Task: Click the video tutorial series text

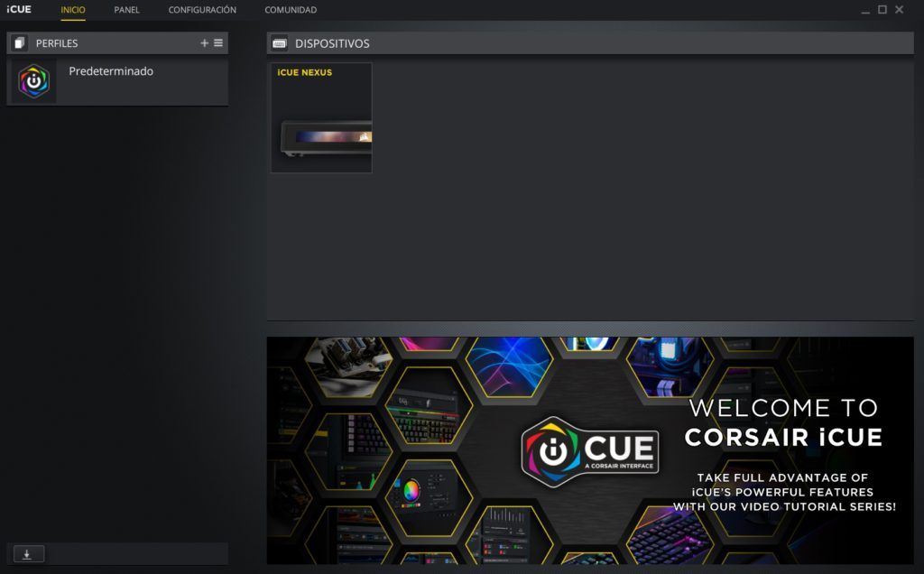Action: click(x=784, y=492)
